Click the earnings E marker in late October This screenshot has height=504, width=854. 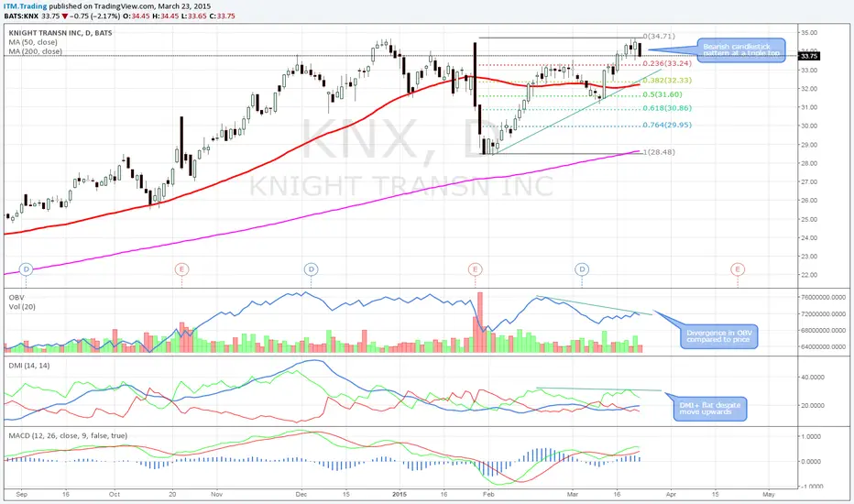coord(181,269)
